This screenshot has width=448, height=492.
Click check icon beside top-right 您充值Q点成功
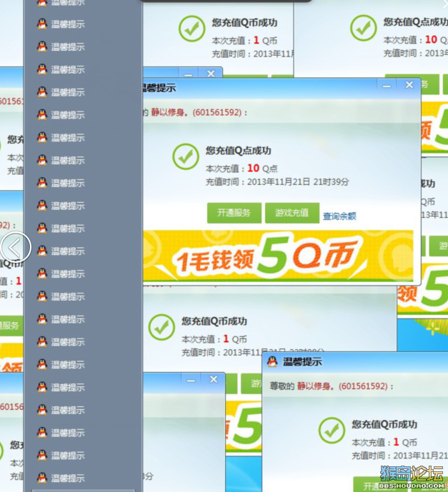363,29
